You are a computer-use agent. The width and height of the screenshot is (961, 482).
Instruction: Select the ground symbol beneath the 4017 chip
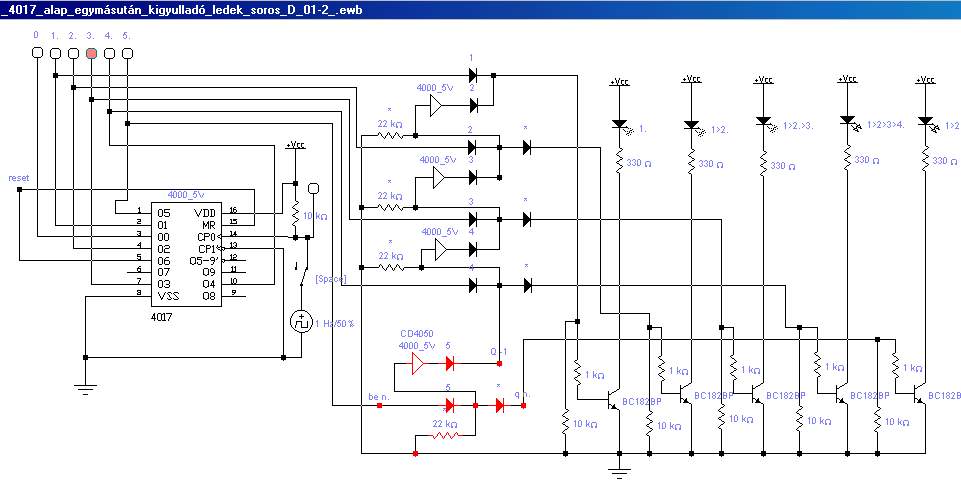85,387
